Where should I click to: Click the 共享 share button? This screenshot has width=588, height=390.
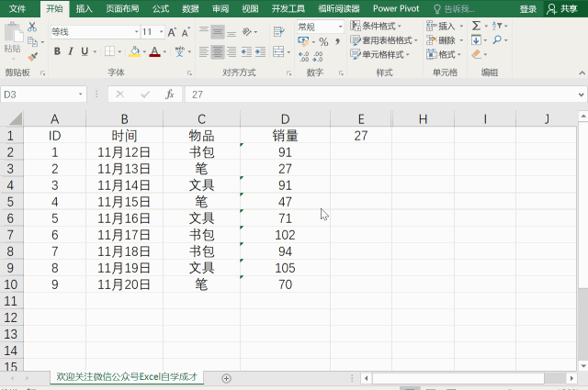point(565,8)
